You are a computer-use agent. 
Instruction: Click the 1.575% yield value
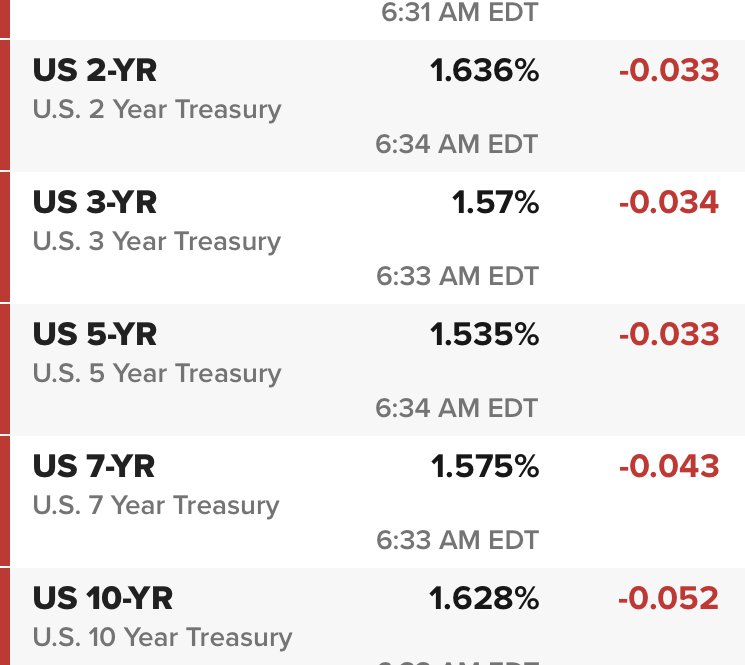(x=485, y=466)
